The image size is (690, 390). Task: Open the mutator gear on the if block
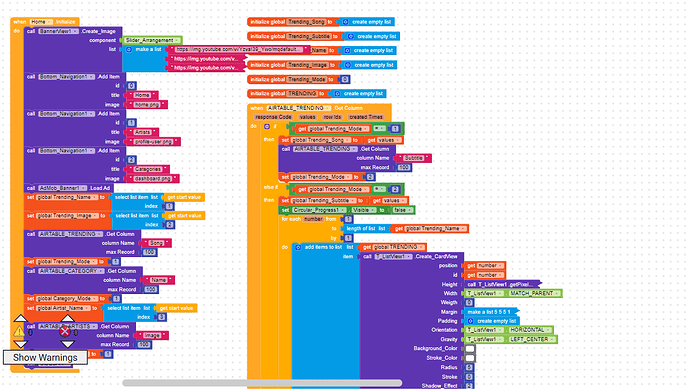(x=267, y=127)
